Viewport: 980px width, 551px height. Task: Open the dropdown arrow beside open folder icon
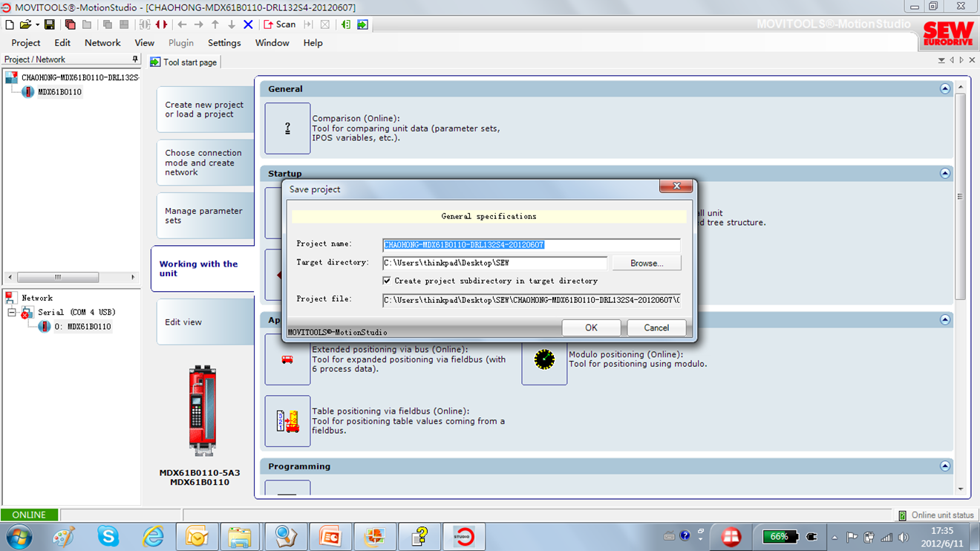tap(37, 25)
